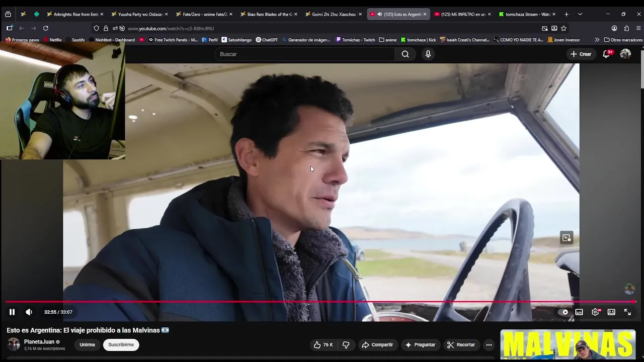Reload the page

click(46, 28)
